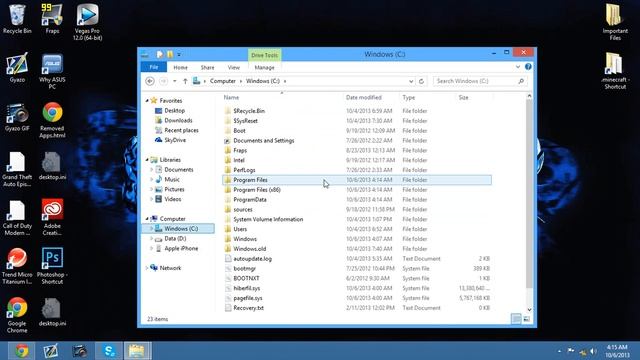Open the Home ribbon tab
Image resolution: width=640 pixels, height=360 pixels.
pyautogui.click(x=180, y=67)
